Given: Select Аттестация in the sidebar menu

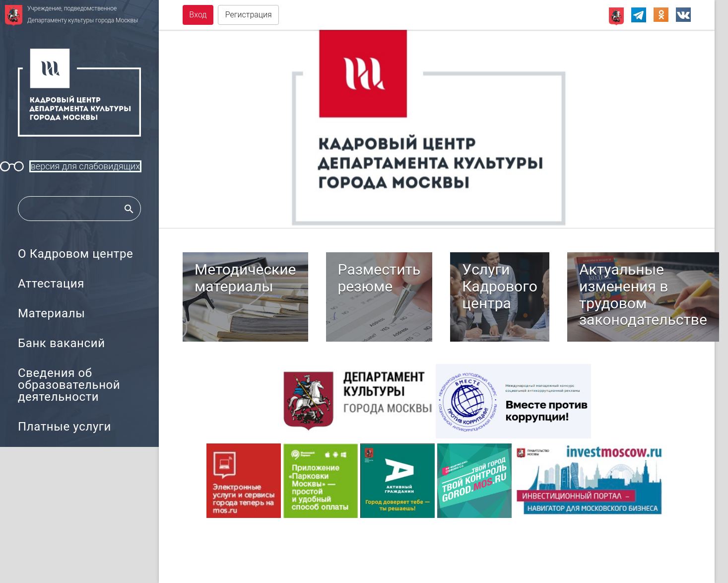Looking at the screenshot, I should (x=51, y=284).
